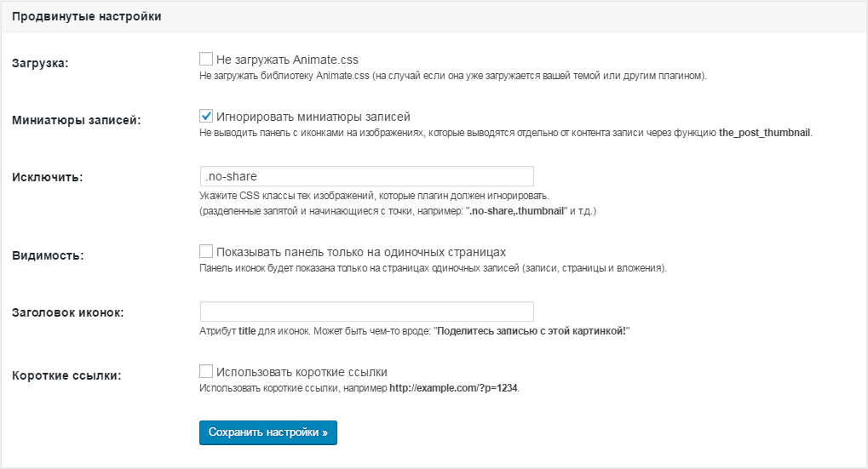Enable "Показывать панель только на одиночных страницах" checkbox
This screenshot has width=868, height=469.
[x=206, y=251]
